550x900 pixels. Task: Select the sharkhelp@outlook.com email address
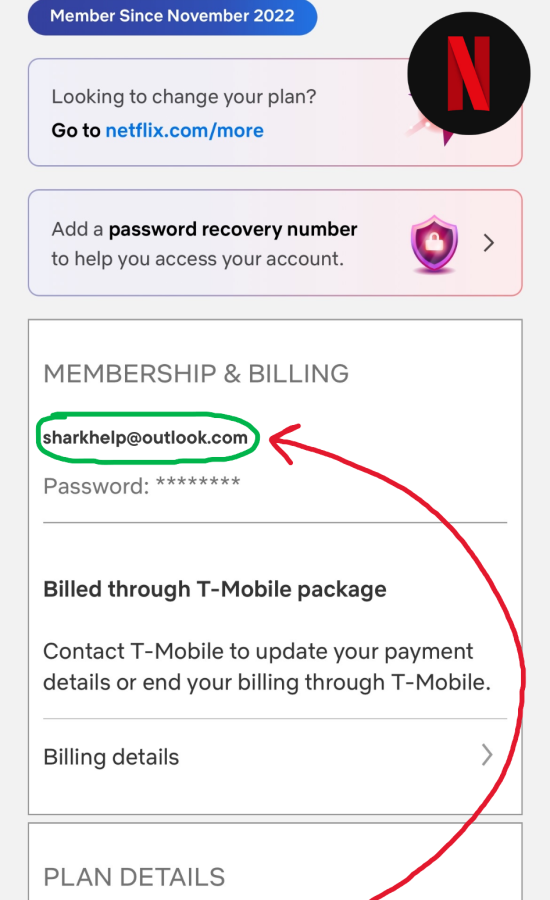coord(145,437)
